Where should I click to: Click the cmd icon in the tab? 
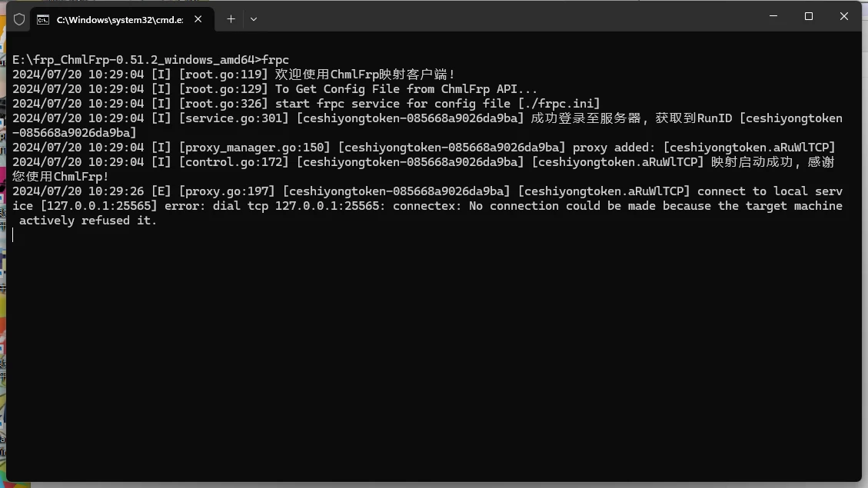click(x=44, y=19)
